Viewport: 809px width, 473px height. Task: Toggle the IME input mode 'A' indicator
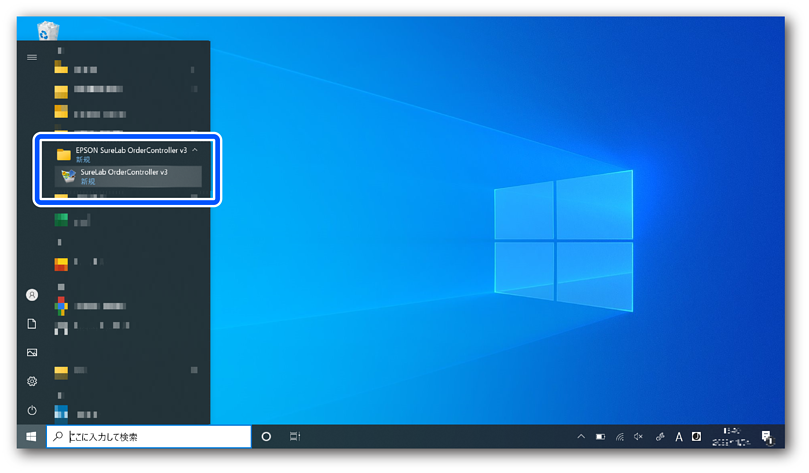679,437
